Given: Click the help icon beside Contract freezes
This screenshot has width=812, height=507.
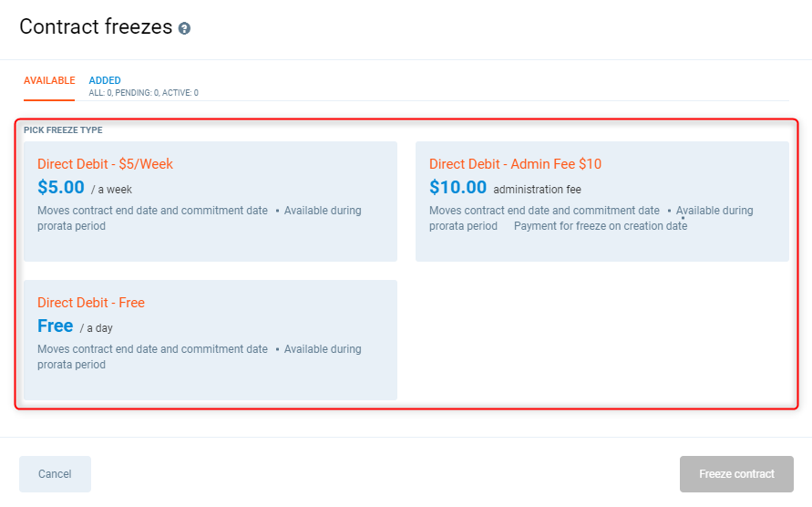Looking at the screenshot, I should pos(185,28).
